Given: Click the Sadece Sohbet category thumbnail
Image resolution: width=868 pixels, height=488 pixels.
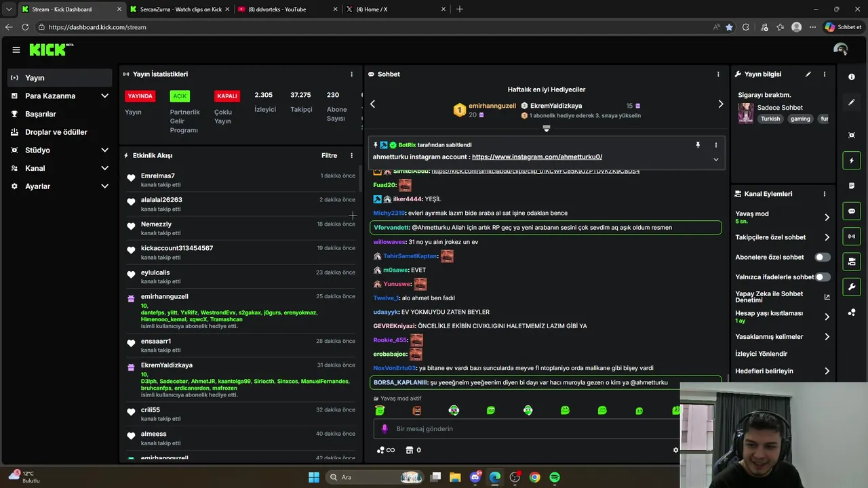Looking at the screenshot, I should 745,113.
